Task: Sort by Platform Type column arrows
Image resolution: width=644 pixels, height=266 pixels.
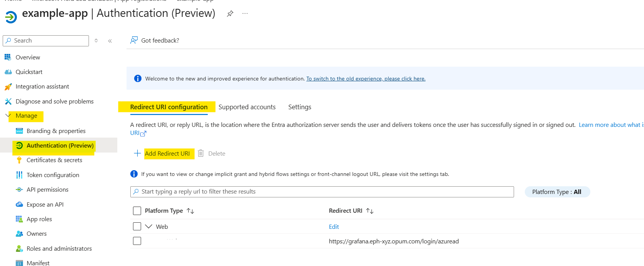Action: click(191, 211)
